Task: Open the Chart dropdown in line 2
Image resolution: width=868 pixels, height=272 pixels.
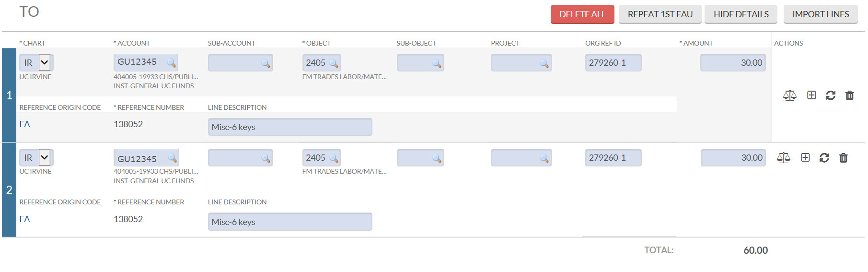Action: click(45, 157)
